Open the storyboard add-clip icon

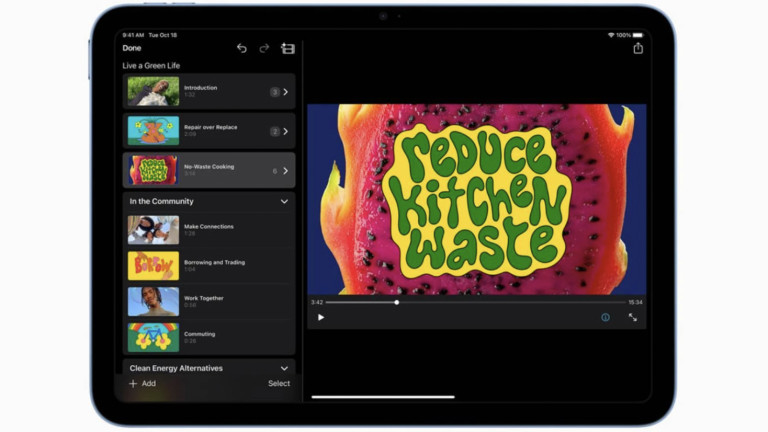288,48
